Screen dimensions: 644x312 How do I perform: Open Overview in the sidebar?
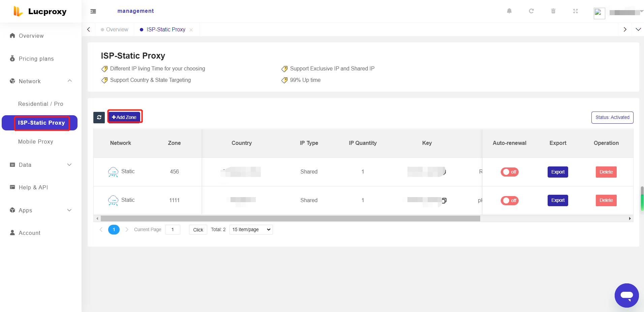tap(31, 36)
